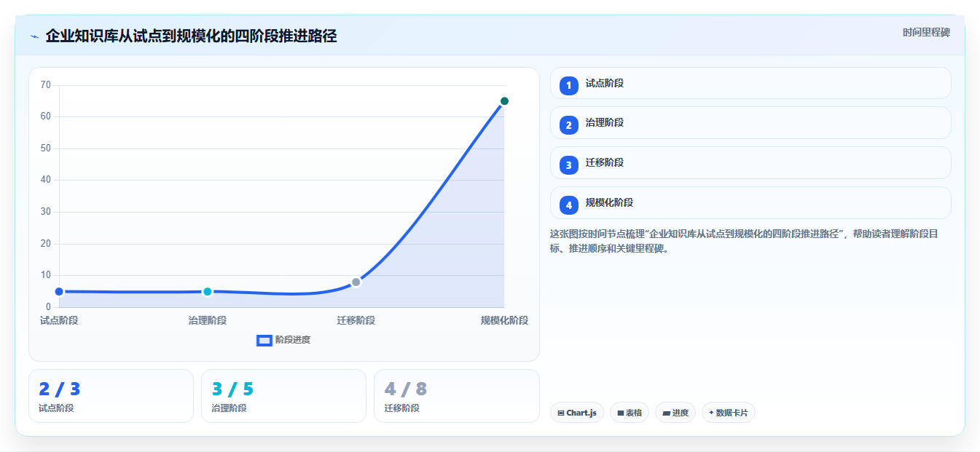Screen dimensions: 980x452
Task: Click the number 1 badge for 试点阶段
Action: pos(569,86)
